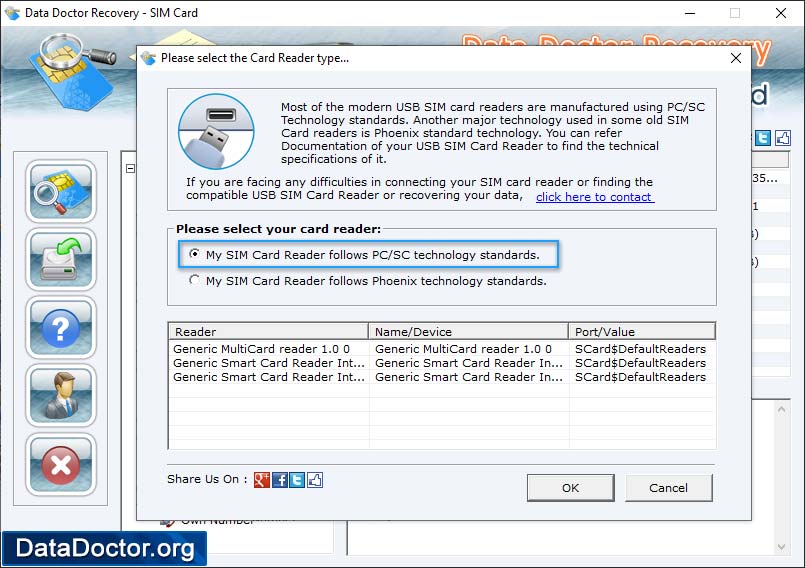Click first row SCard$DefaultReaders port value
Viewport: 805px width, 568px height.
pos(640,349)
